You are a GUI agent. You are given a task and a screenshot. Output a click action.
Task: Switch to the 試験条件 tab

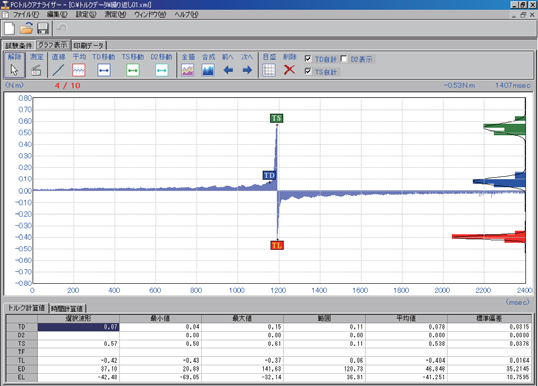pos(19,46)
